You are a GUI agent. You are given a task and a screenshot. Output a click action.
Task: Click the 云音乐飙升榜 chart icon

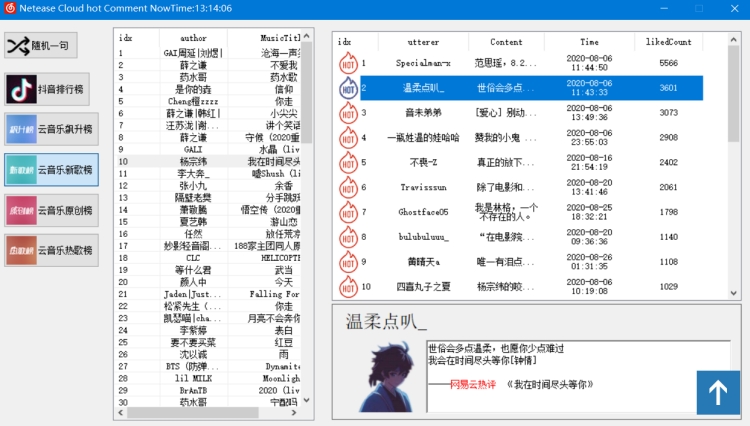click(19, 130)
